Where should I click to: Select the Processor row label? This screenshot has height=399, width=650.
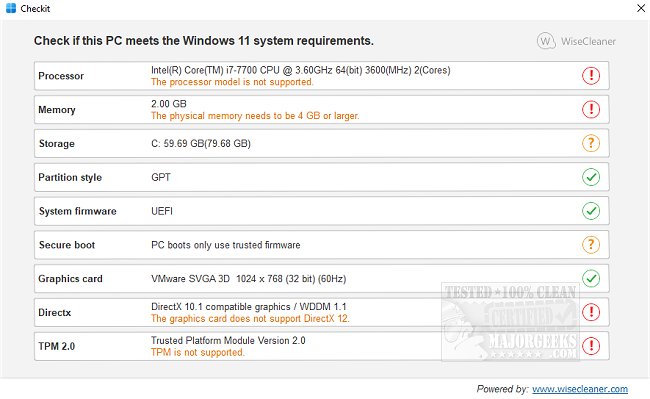tap(61, 76)
